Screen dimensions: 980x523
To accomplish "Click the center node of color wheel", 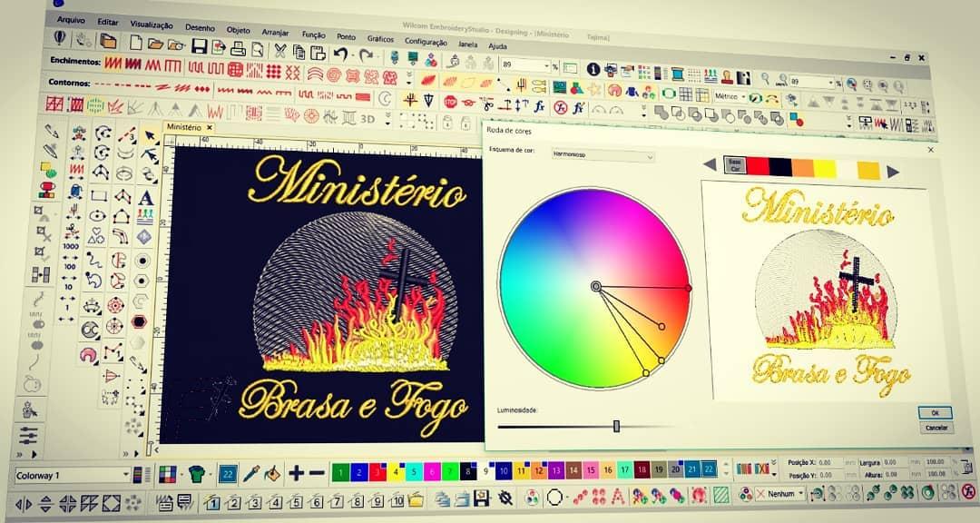I will [596, 286].
